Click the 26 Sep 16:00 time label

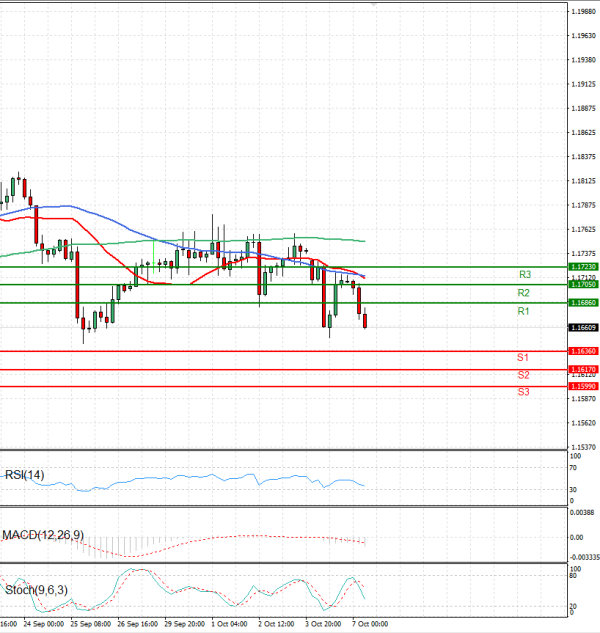click(x=135, y=624)
